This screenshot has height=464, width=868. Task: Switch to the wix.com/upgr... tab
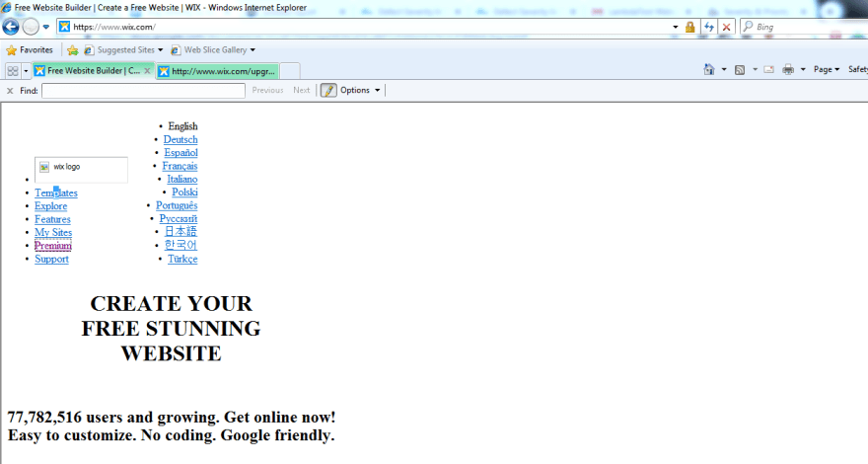pyautogui.click(x=218, y=71)
